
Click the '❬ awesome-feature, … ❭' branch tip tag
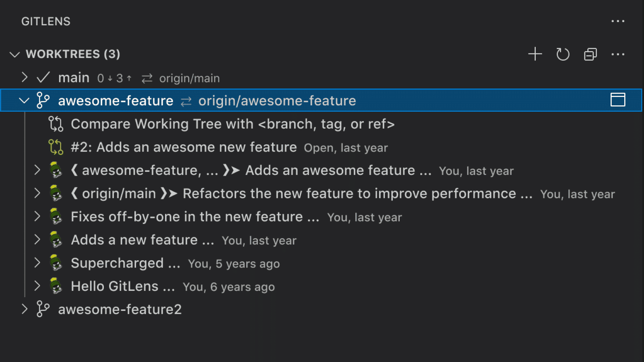155,170
